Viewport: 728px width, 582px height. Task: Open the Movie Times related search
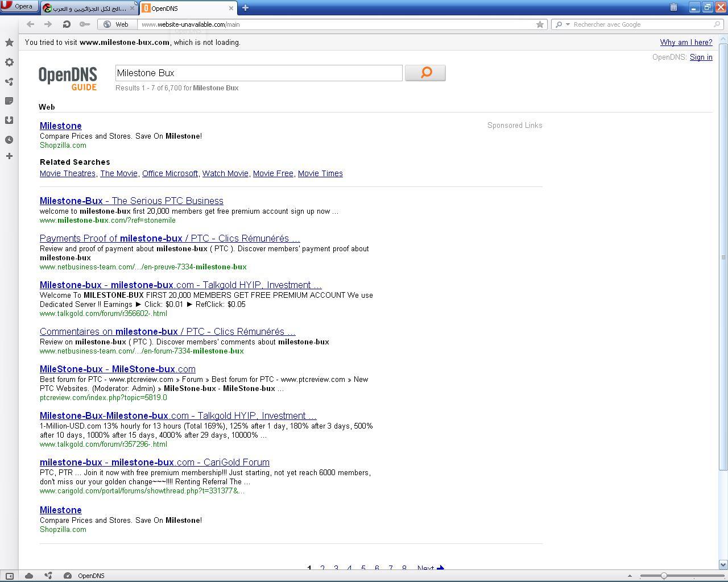(320, 173)
